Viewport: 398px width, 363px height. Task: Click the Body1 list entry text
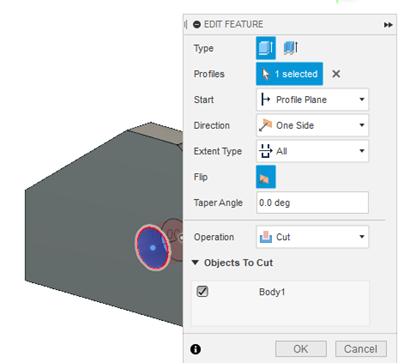click(272, 292)
